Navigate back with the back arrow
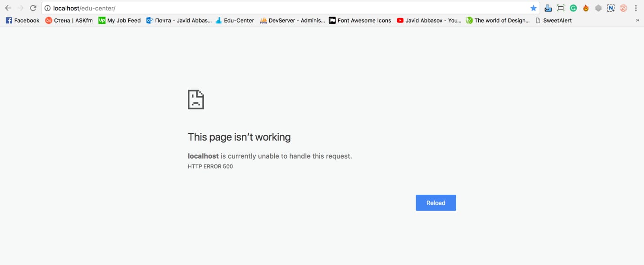644x265 pixels. click(x=8, y=8)
